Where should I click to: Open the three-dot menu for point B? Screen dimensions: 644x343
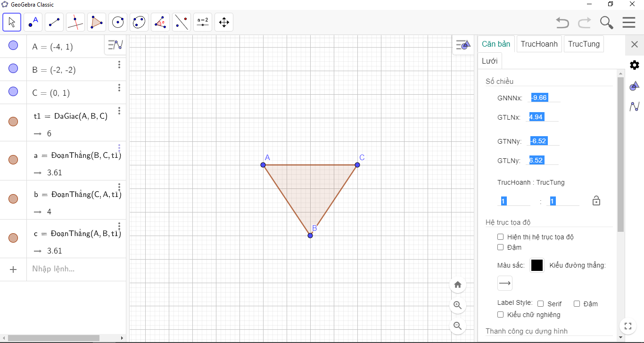119,65
